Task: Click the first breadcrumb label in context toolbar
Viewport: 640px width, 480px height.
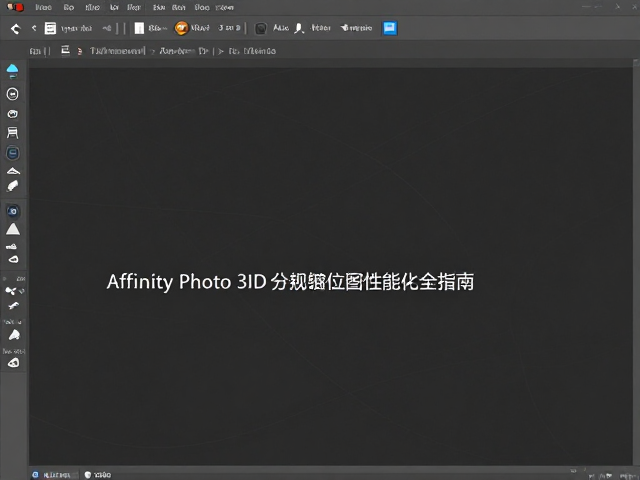Action: pyautogui.click(x=118, y=51)
